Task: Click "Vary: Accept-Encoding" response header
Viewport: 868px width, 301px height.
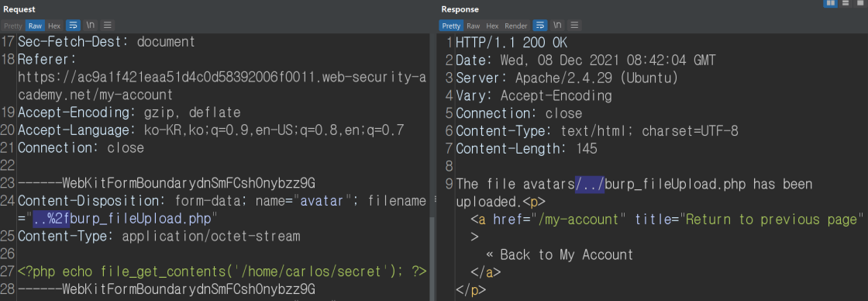Action: [x=534, y=96]
